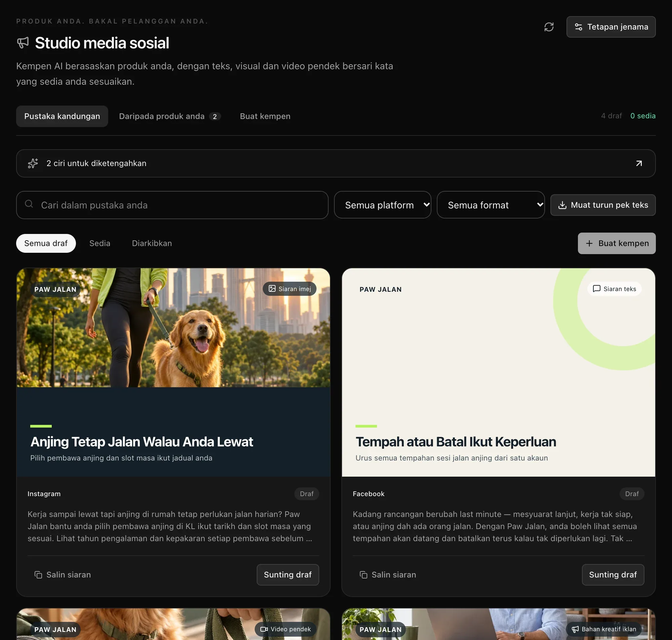Click the Instagram platform label
672x640 pixels.
click(x=44, y=494)
